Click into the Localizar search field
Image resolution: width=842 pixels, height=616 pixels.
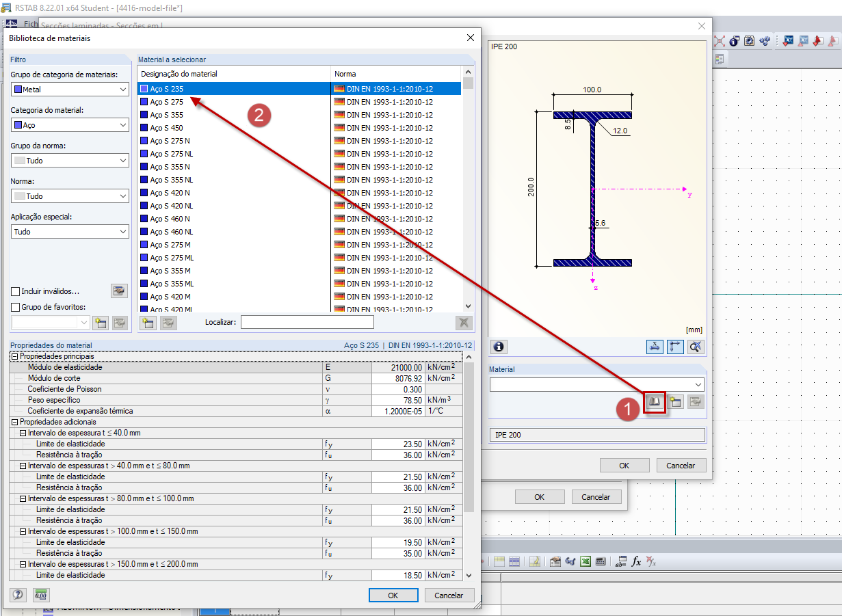[307, 322]
